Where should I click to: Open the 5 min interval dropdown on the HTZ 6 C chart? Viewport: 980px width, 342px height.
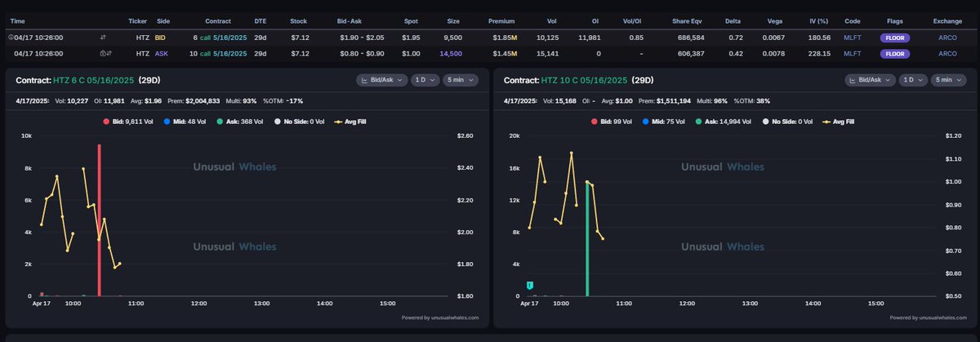point(461,80)
